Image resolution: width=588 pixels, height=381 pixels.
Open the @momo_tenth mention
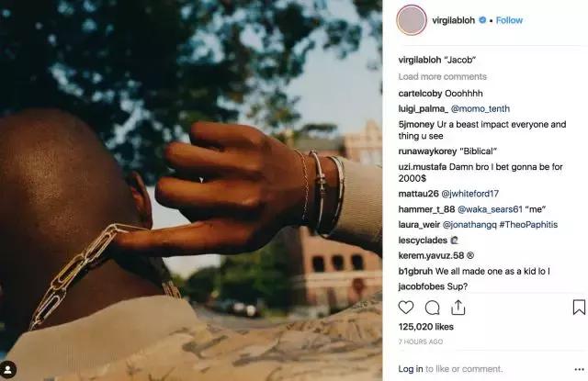coord(480,109)
